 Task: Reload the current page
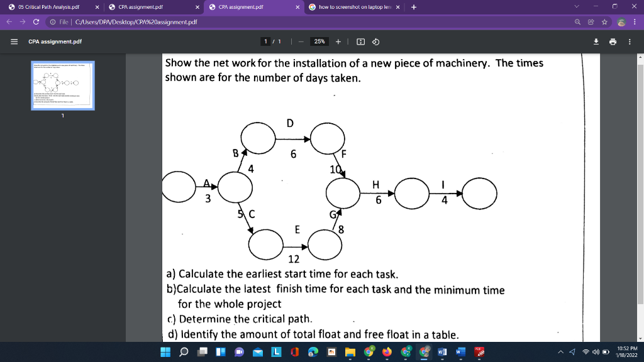(x=36, y=21)
